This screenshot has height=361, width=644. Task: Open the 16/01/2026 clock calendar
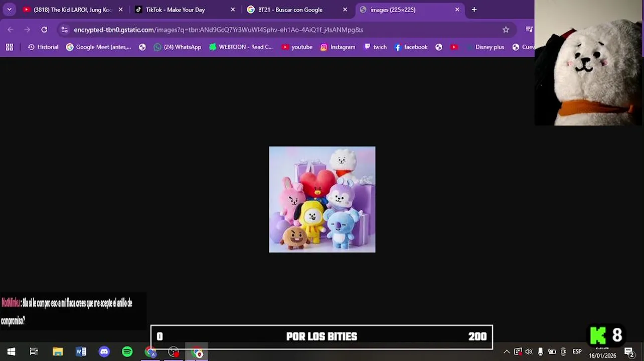(602, 352)
